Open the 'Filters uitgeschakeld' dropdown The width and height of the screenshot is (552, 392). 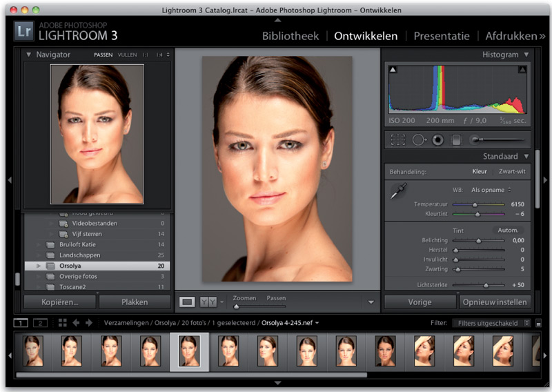click(491, 322)
